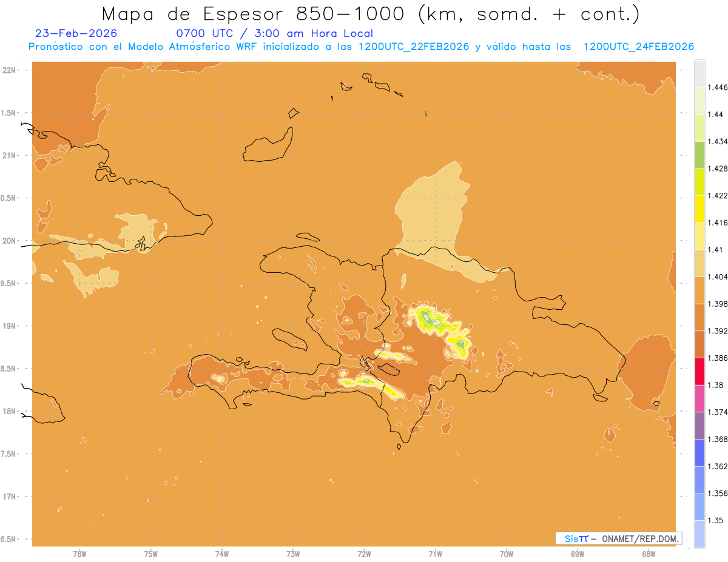728x562 pixels.
Task: Click the 1.422 colorbar label
Action: pyautogui.click(x=718, y=195)
